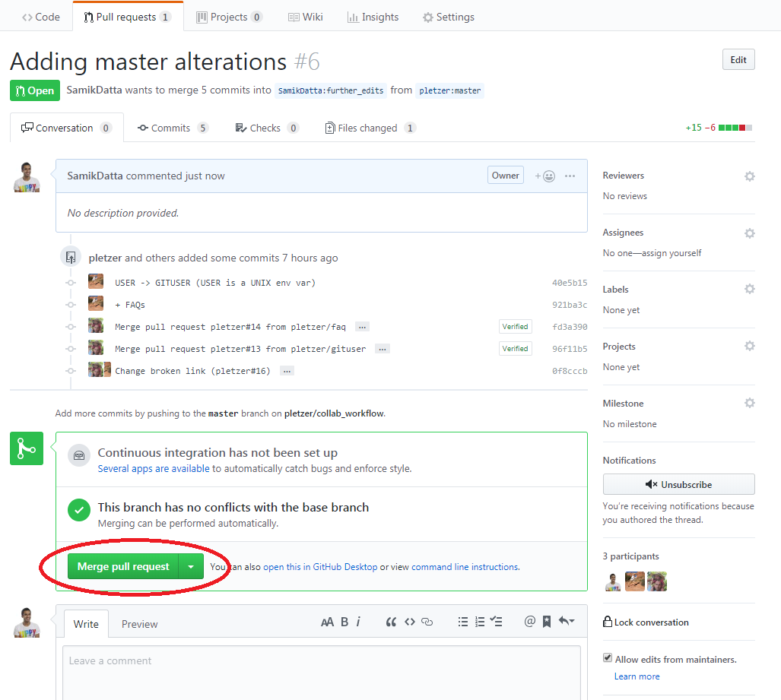Click the green Open status badge

(x=35, y=90)
